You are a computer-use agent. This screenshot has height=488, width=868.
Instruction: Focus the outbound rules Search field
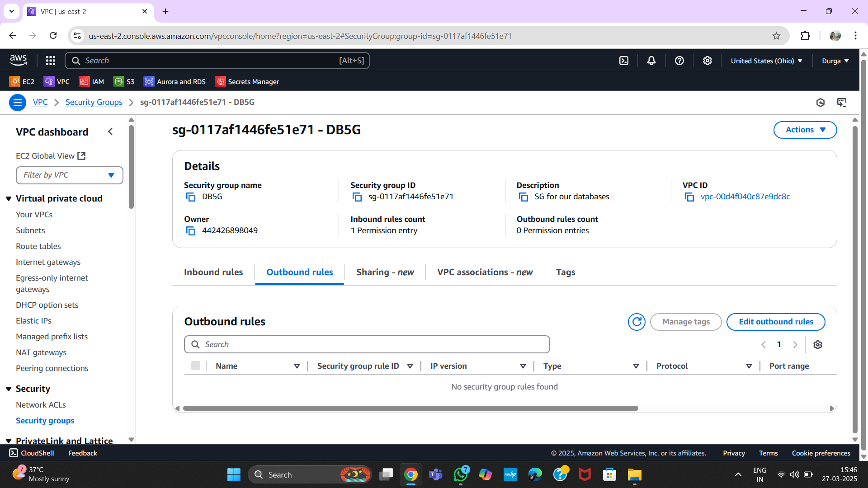pos(367,344)
